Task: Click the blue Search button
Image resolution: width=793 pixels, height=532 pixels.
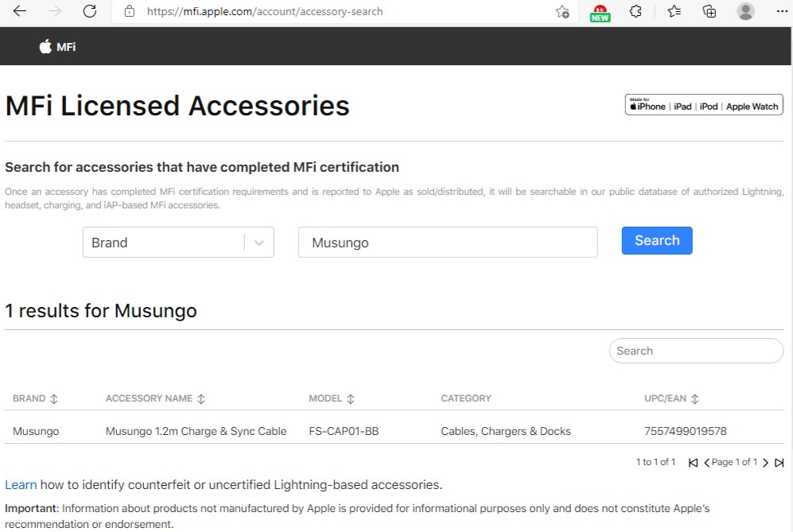Action: tap(657, 241)
